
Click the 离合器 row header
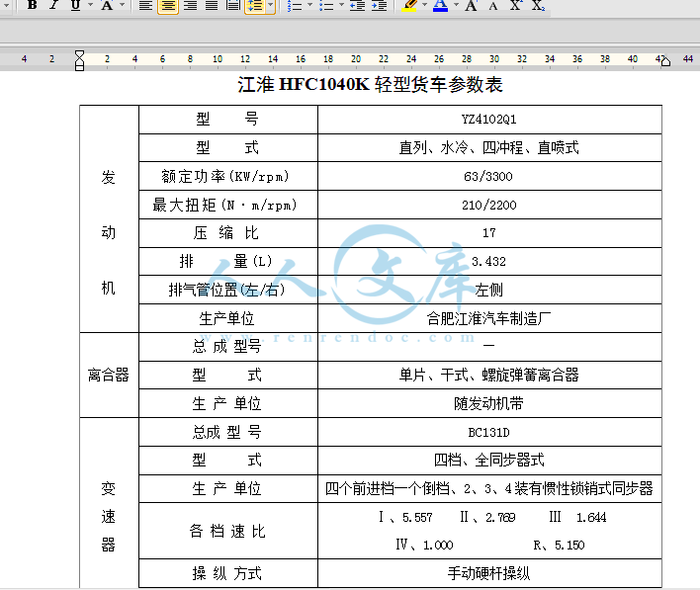coord(109,375)
